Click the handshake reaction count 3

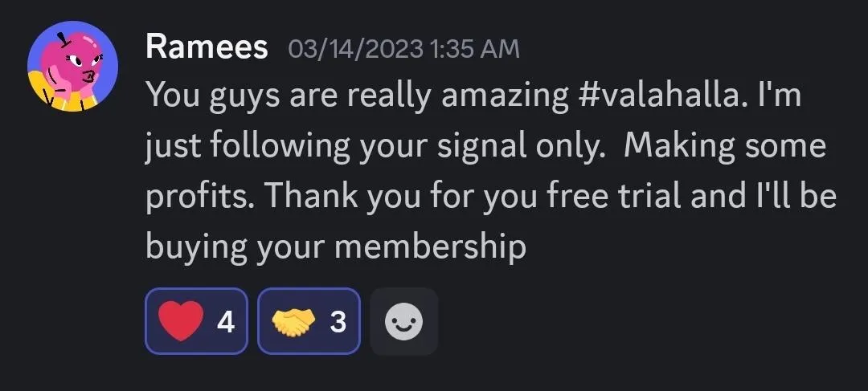click(338, 321)
